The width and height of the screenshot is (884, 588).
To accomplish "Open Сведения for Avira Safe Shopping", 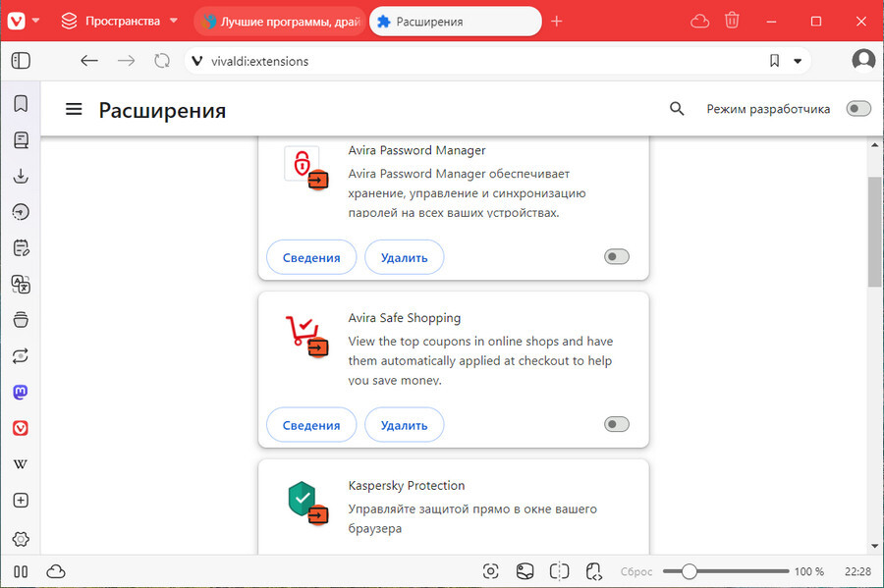I will (311, 425).
